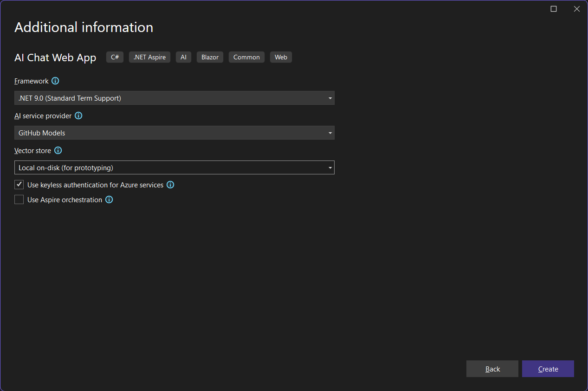
Task: Click the AI Chat Web App title
Action: (x=55, y=58)
